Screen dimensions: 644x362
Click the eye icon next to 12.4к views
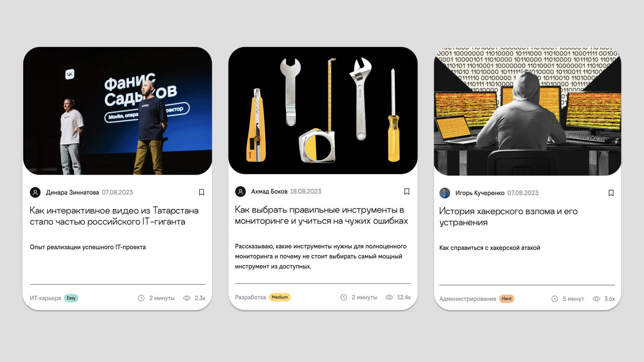click(389, 297)
